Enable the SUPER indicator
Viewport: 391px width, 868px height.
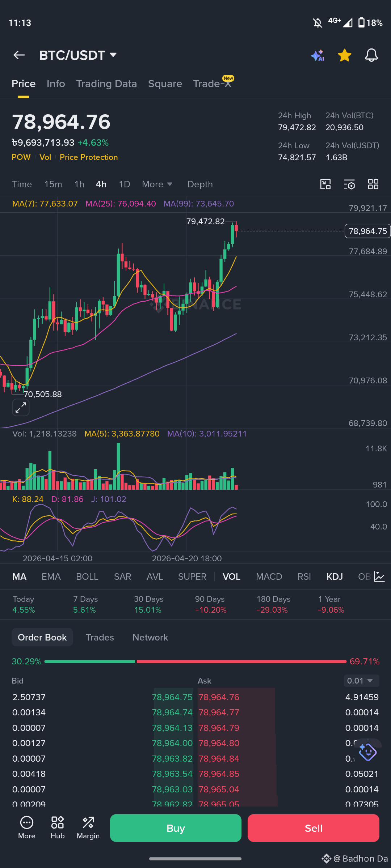[192, 576]
